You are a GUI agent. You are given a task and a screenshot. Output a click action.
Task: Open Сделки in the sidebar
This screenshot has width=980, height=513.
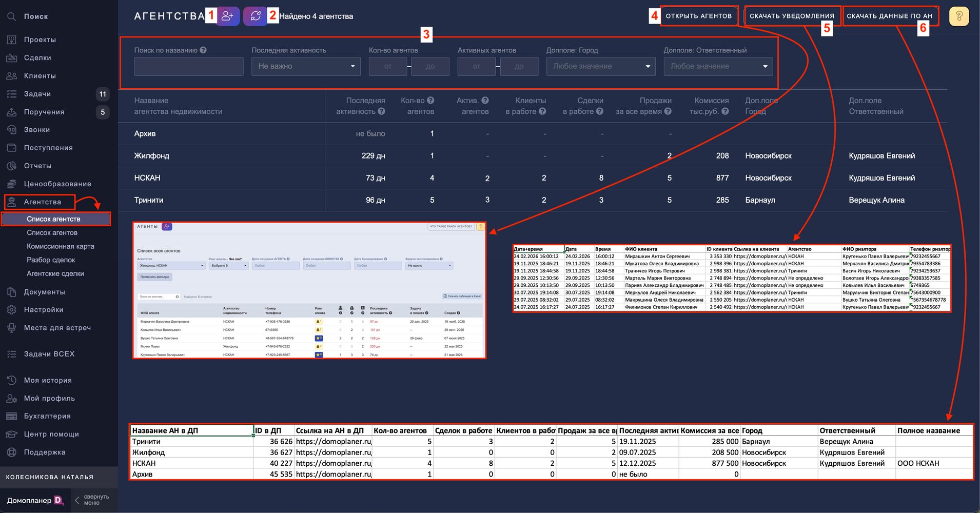pos(37,58)
